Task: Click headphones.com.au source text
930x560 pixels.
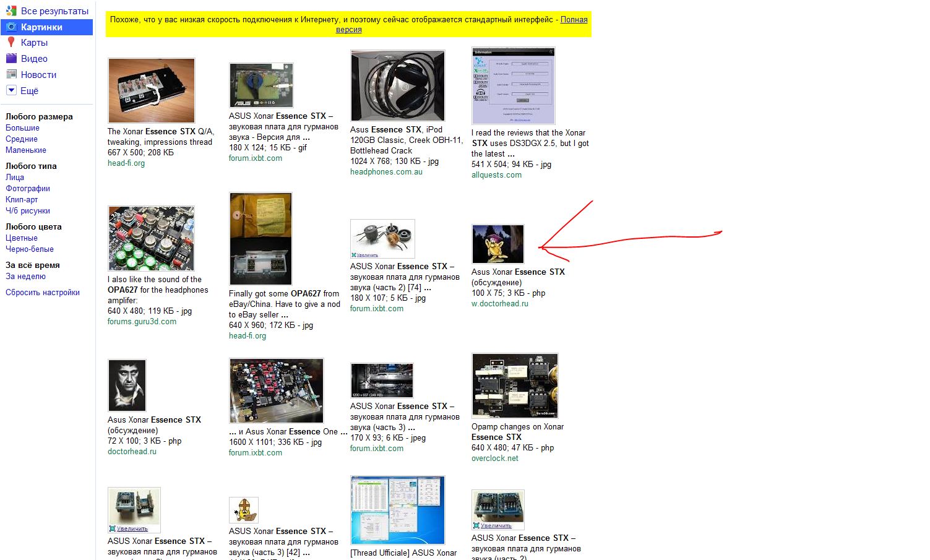Action: (386, 172)
